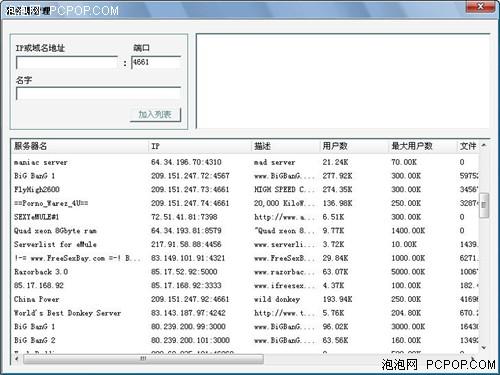
Task: Sort by 文件 column header
Action: (468, 146)
